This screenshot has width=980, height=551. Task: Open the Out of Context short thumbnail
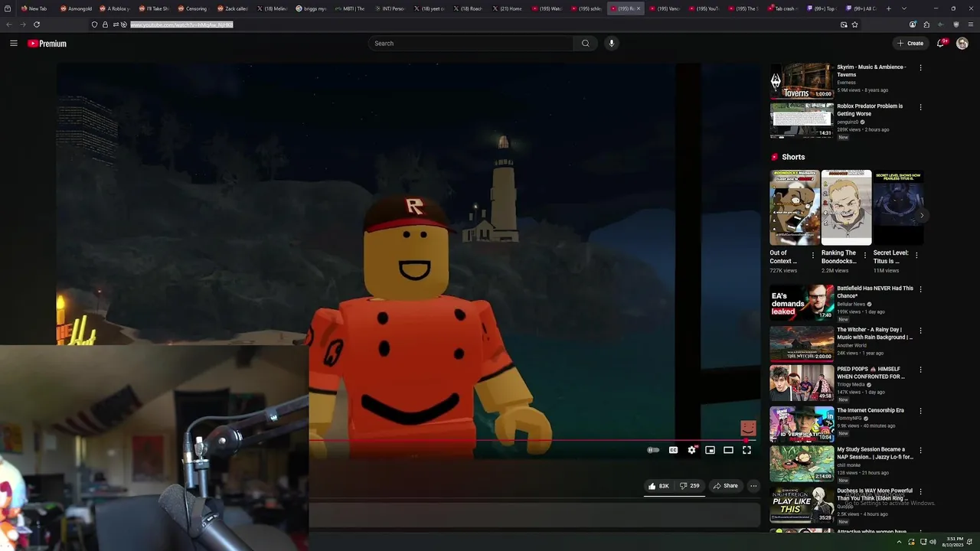coord(795,207)
